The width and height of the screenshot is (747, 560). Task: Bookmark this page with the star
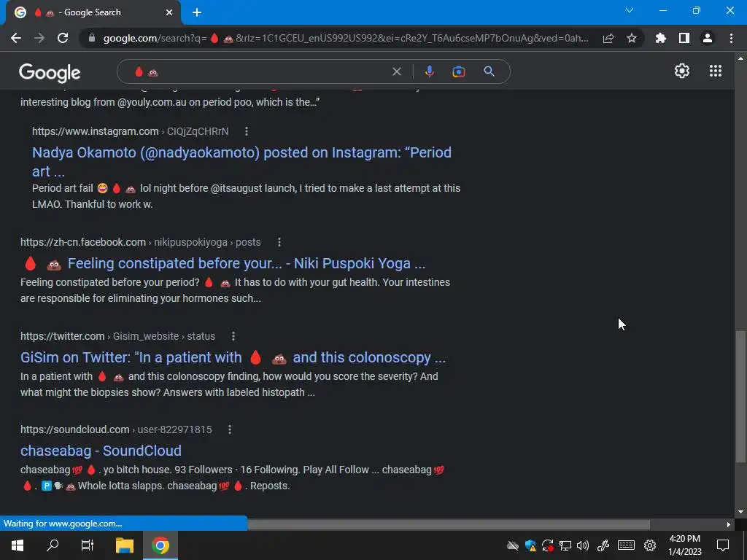pyautogui.click(x=632, y=38)
